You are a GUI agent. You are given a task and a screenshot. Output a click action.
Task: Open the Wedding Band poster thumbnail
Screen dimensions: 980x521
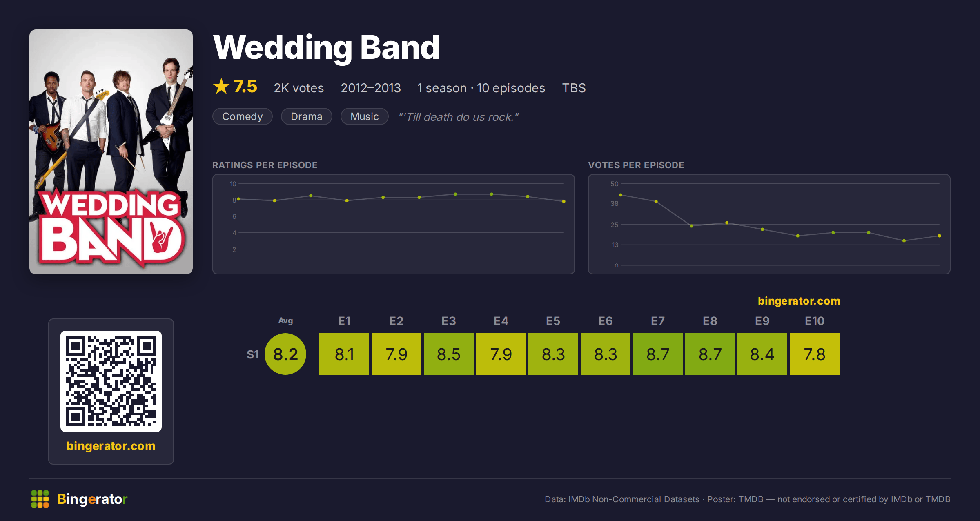(x=111, y=152)
